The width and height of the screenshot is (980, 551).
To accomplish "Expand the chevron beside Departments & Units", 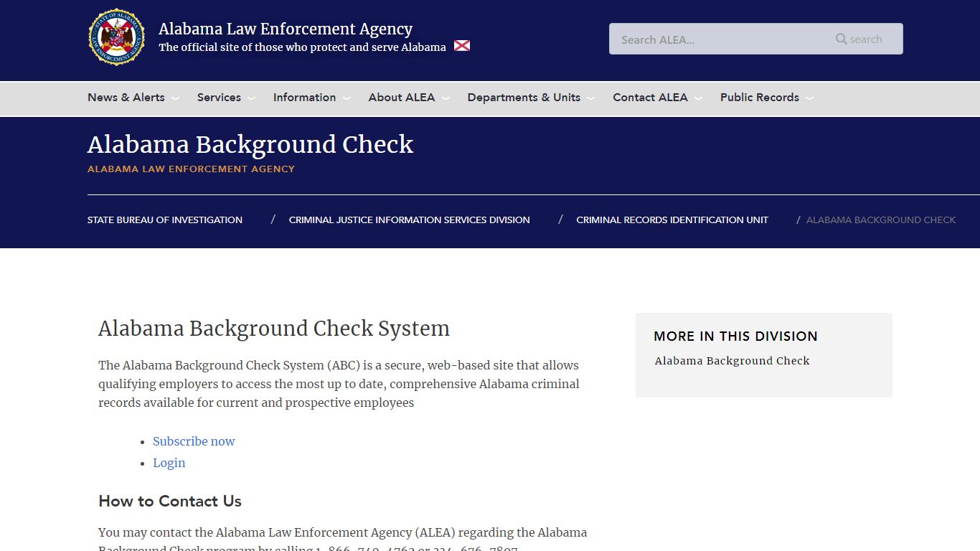I will point(590,98).
